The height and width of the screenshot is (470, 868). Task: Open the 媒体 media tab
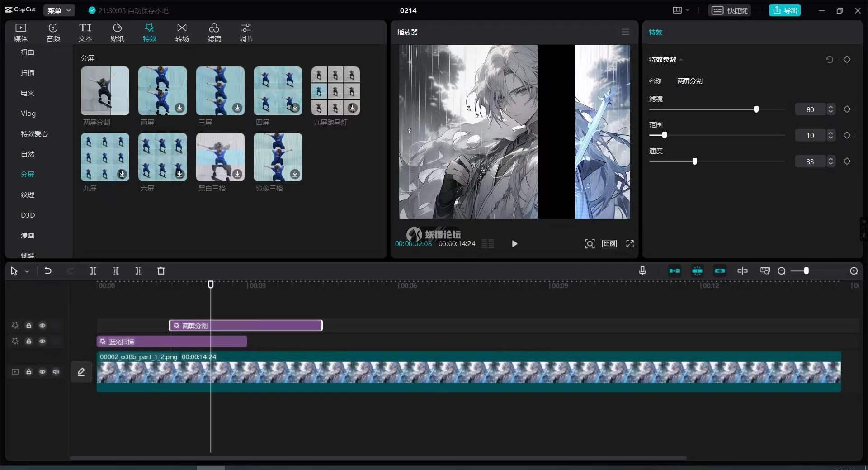point(21,33)
